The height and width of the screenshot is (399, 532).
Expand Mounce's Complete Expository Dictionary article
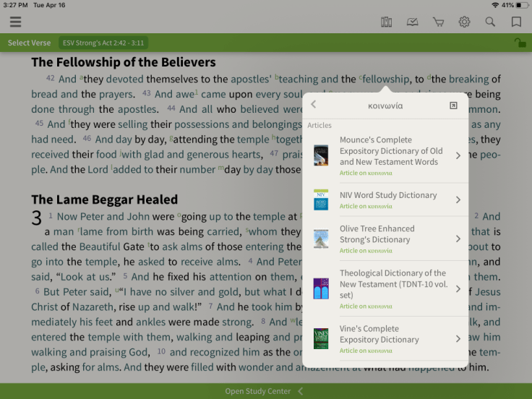pyautogui.click(x=458, y=155)
